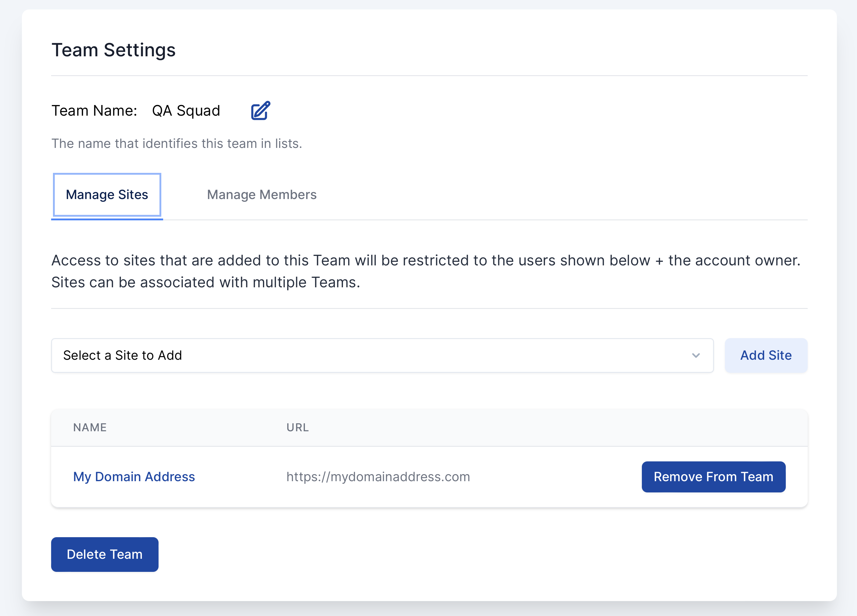Click the access restriction notice paragraph
The height and width of the screenshot is (616, 857).
coord(426,261)
